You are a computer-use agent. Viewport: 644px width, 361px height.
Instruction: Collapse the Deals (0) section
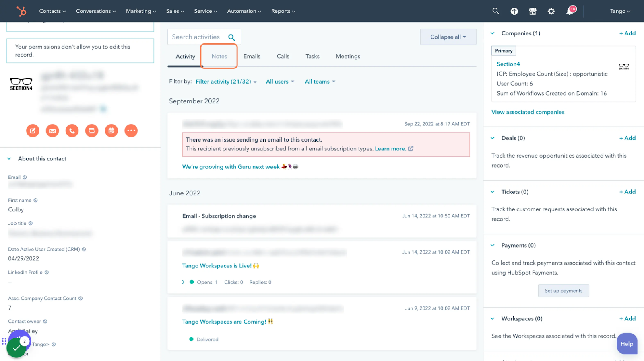(x=493, y=138)
